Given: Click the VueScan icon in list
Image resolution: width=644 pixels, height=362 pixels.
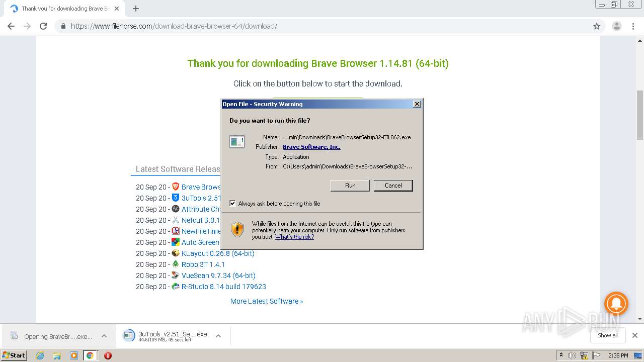Looking at the screenshot, I should (176, 275).
